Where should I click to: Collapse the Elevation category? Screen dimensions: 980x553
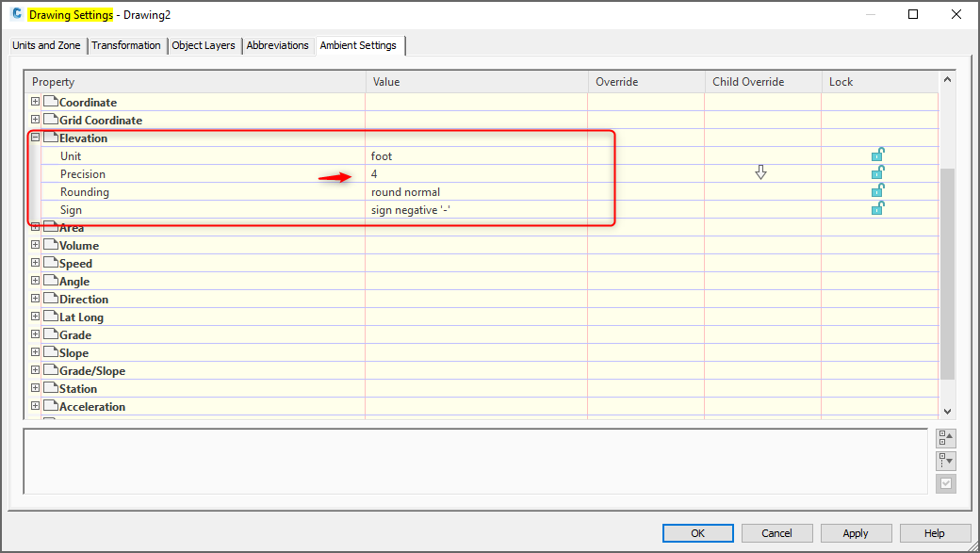(35, 137)
